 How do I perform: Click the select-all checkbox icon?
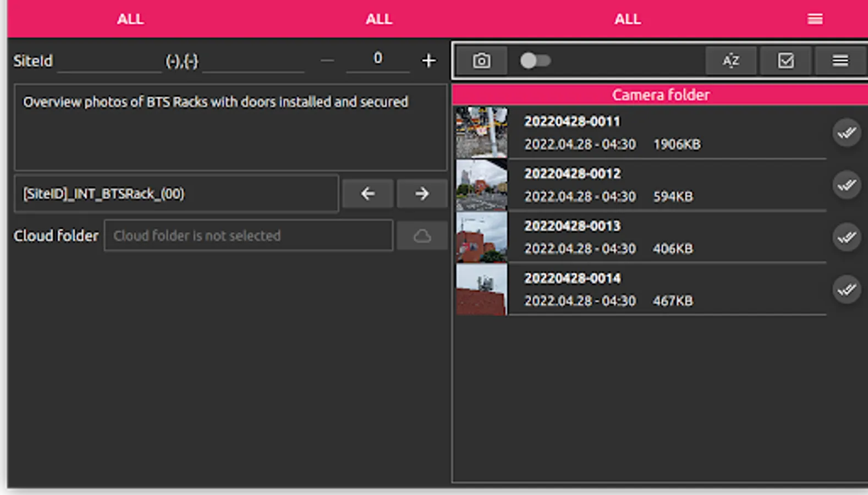(x=785, y=61)
